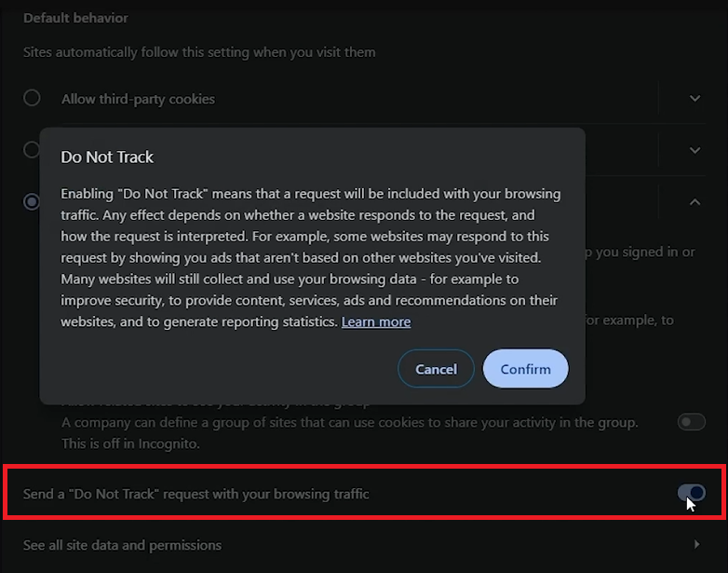
Task: Click "See all site data and permissions" text
Action: [x=122, y=545]
